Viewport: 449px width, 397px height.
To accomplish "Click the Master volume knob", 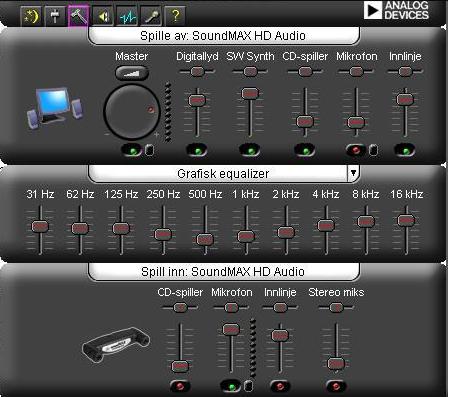I will coord(132,112).
